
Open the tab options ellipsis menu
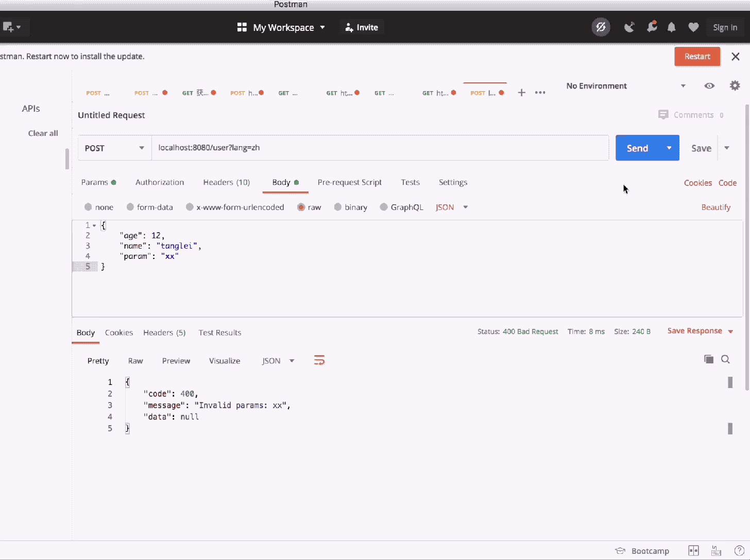coord(540,93)
